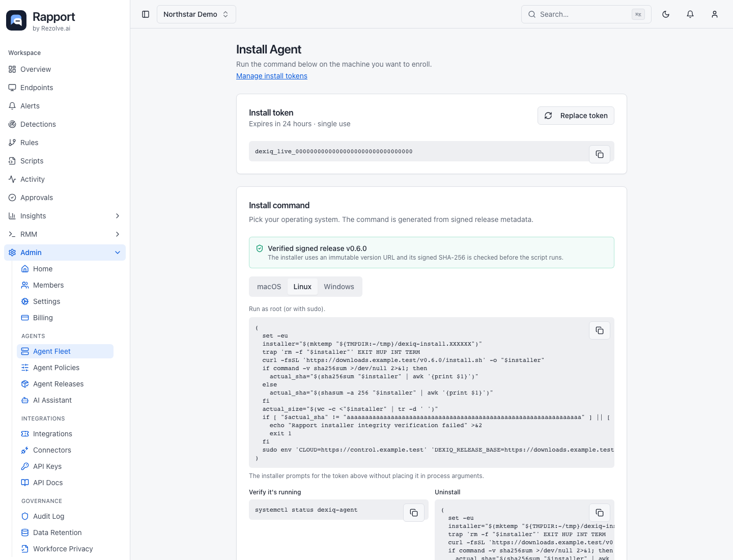View the Activity page
The height and width of the screenshot is (560, 733).
pos(65,179)
